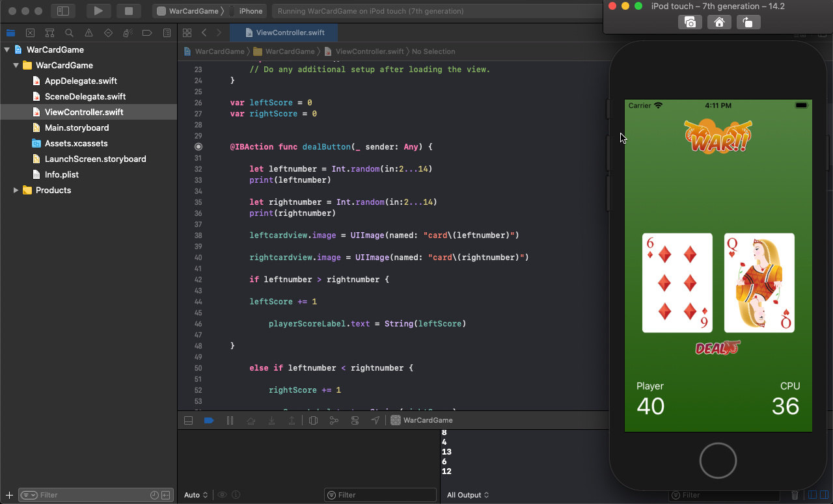Select the ViewController.swift editor tab

point(285,33)
